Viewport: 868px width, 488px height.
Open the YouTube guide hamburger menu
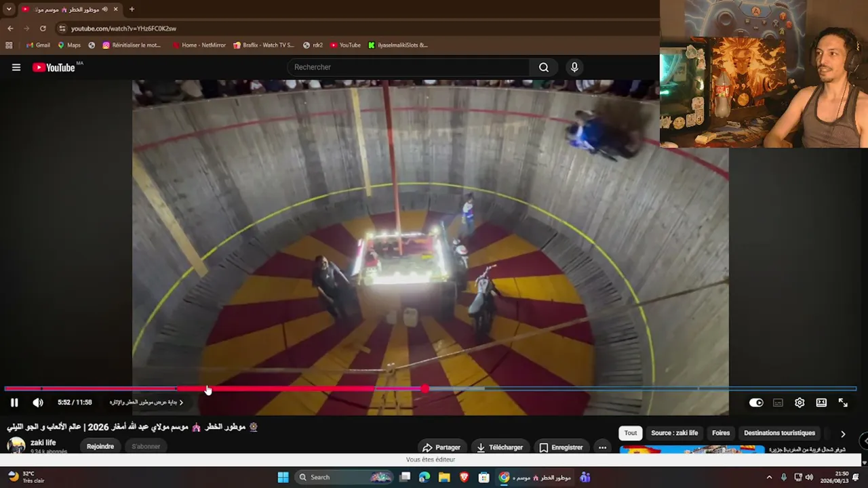tap(16, 67)
